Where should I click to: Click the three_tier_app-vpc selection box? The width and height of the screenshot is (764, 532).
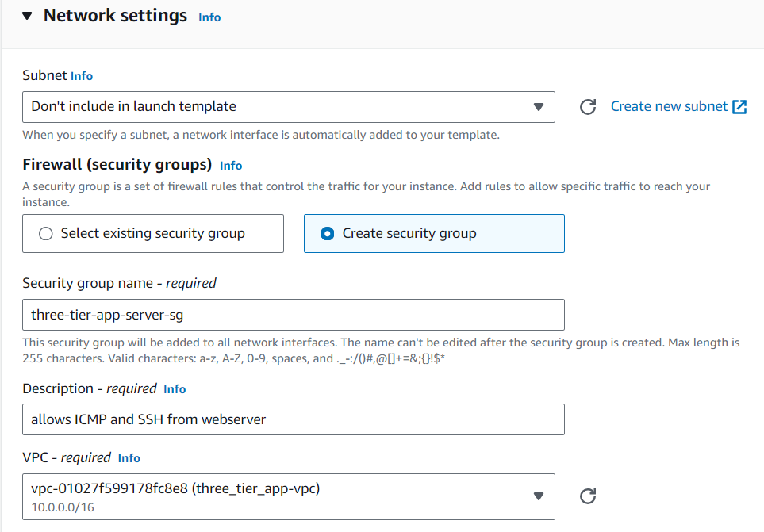click(289, 496)
